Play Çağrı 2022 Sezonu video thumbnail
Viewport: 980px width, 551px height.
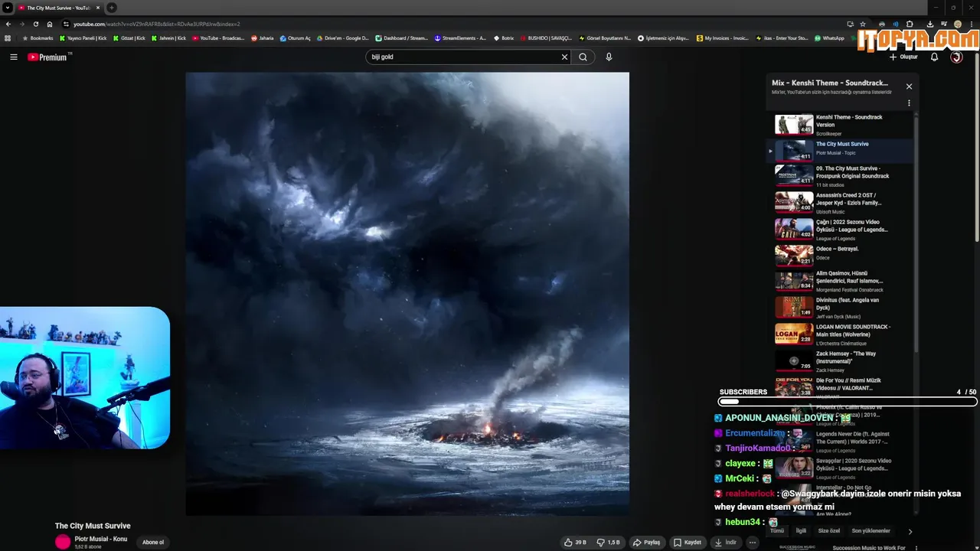click(794, 228)
